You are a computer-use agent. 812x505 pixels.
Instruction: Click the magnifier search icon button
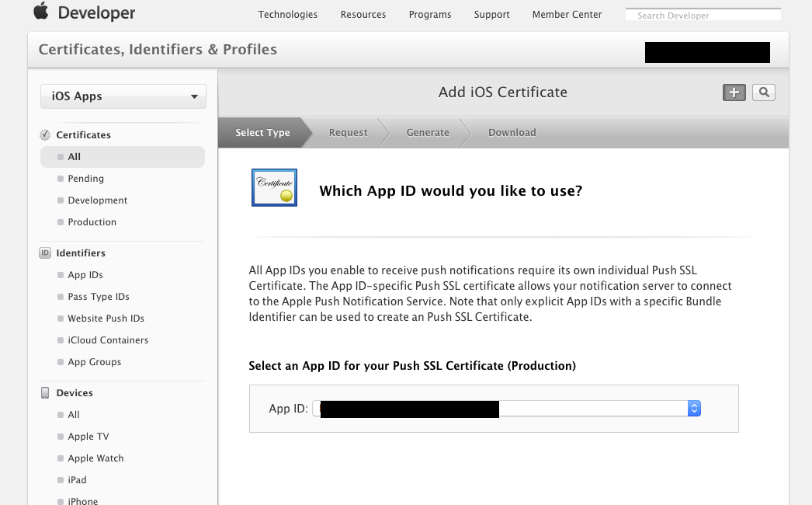(x=764, y=92)
